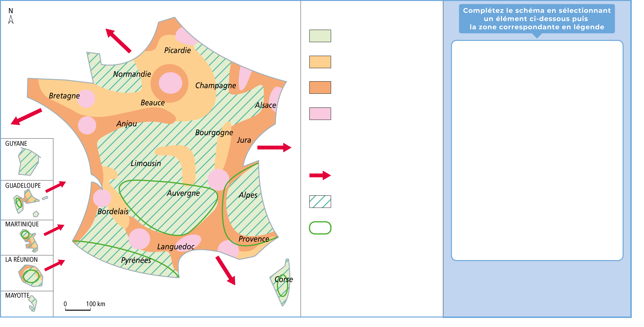The width and height of the screenshot is (644, 327).
Task: Click the Normandie label on map
Action: [132, 74]
